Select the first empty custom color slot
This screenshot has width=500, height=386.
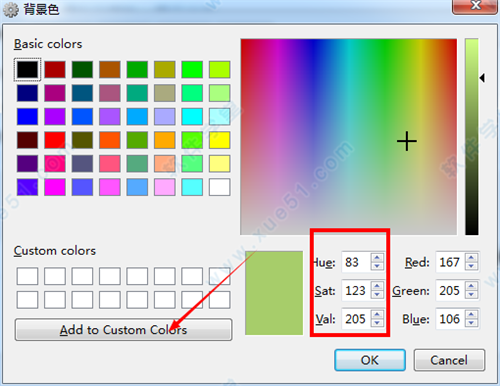point(27,276)
